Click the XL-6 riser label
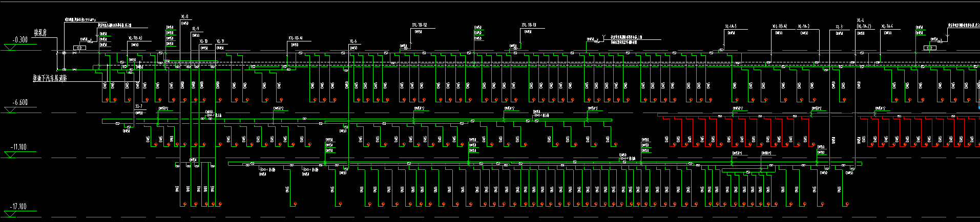 [353, 41]
